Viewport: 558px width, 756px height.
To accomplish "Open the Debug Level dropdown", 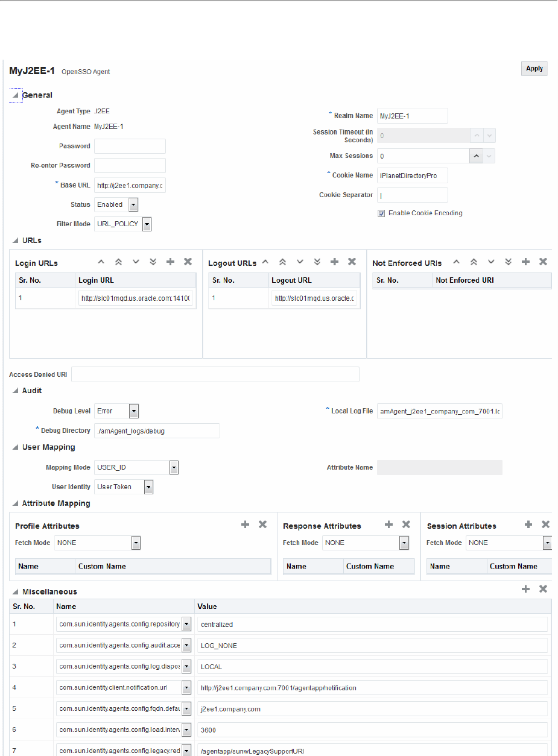I will point(134,411).
